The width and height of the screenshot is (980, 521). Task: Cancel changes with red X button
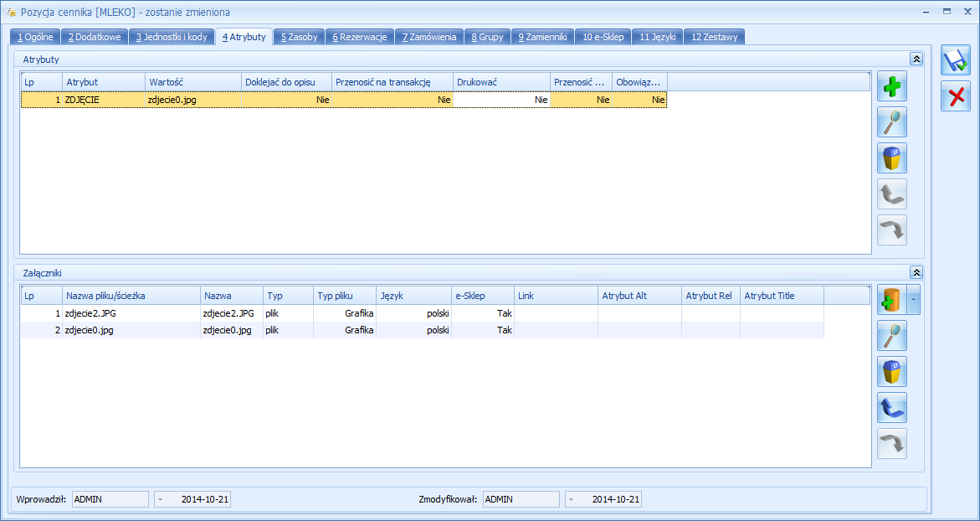point(955,96)
